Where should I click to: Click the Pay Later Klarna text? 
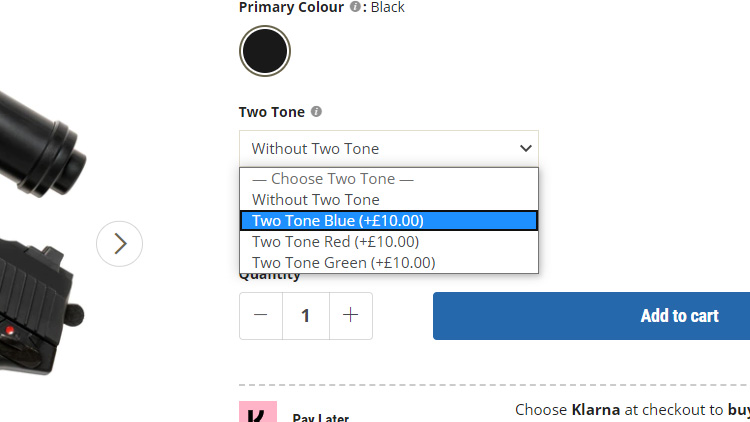click(320, 418)
